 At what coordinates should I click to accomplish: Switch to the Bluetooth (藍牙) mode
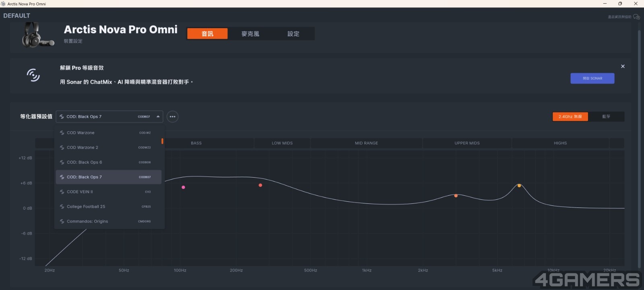point(606,117)
